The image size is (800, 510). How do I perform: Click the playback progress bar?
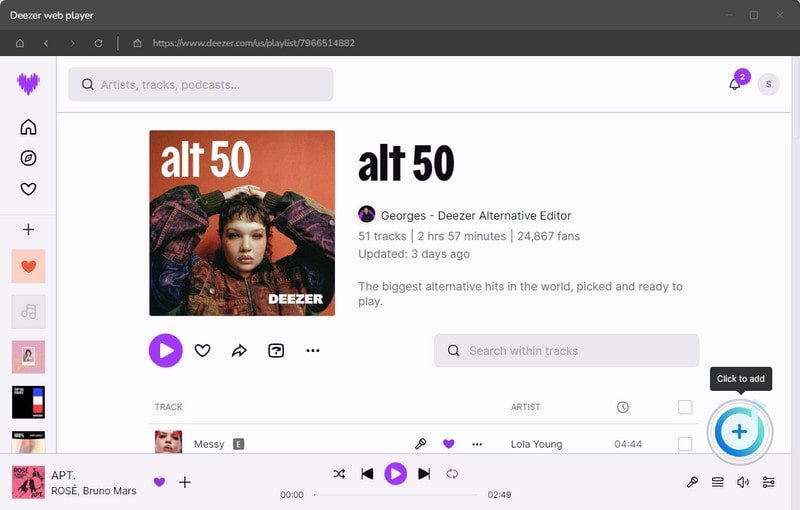[396, 495]
